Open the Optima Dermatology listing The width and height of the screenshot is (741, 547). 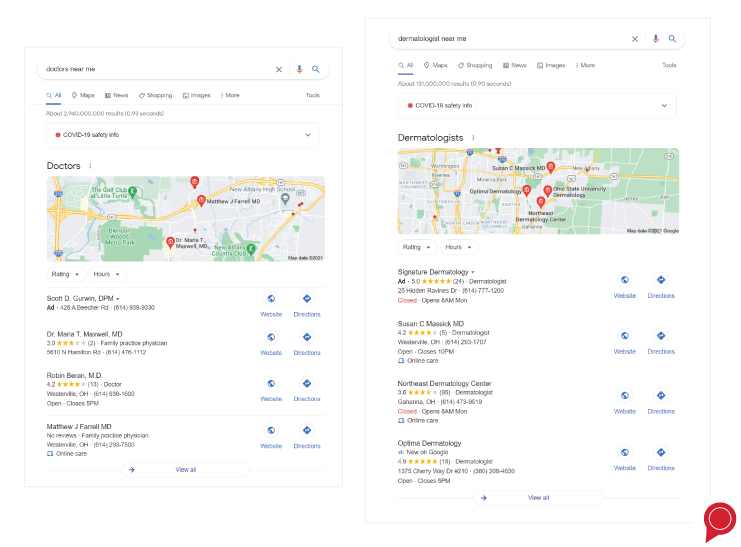[429, 443]
